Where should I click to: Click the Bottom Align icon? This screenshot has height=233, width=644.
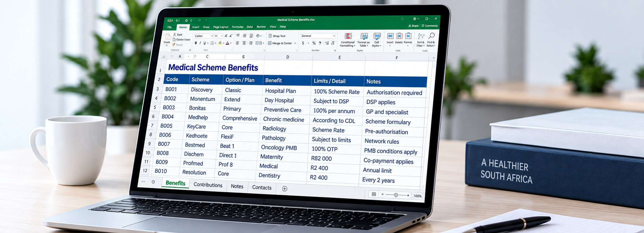(251, 36)
